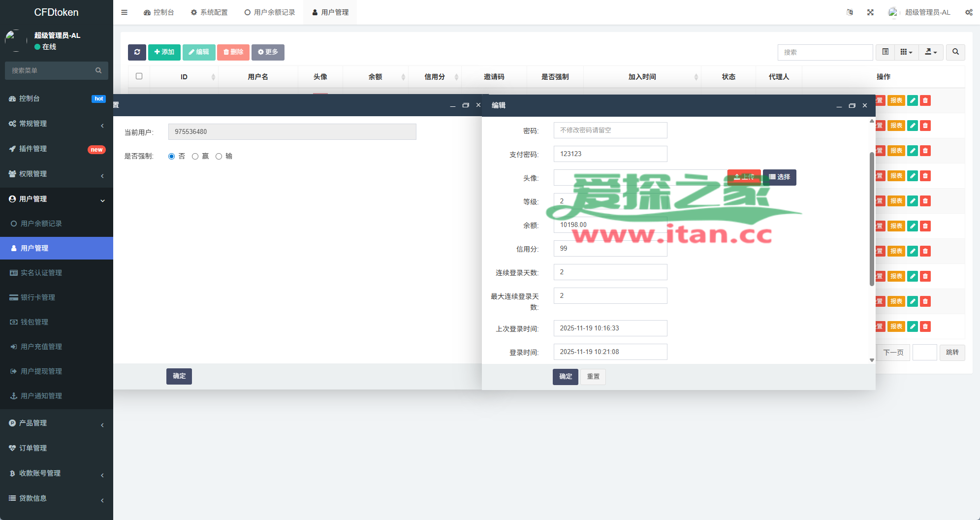This screenshot has height=520, width=980.
Task: Select the 输 radio option
Action: tap(219, 157)
